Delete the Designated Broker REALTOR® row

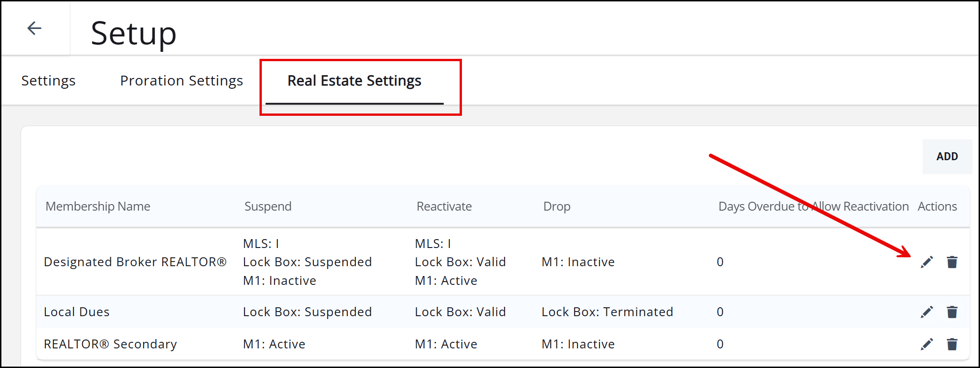[x=952, y=262]
